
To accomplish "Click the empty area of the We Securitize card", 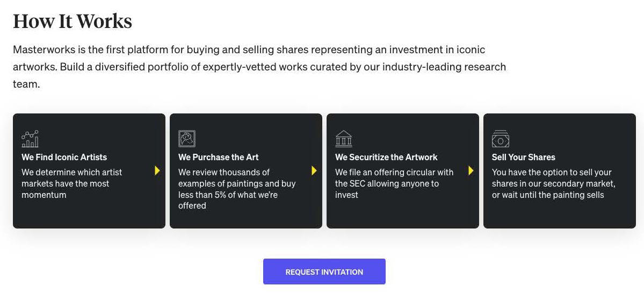I will pyautogui.click(x=402, y=214).
